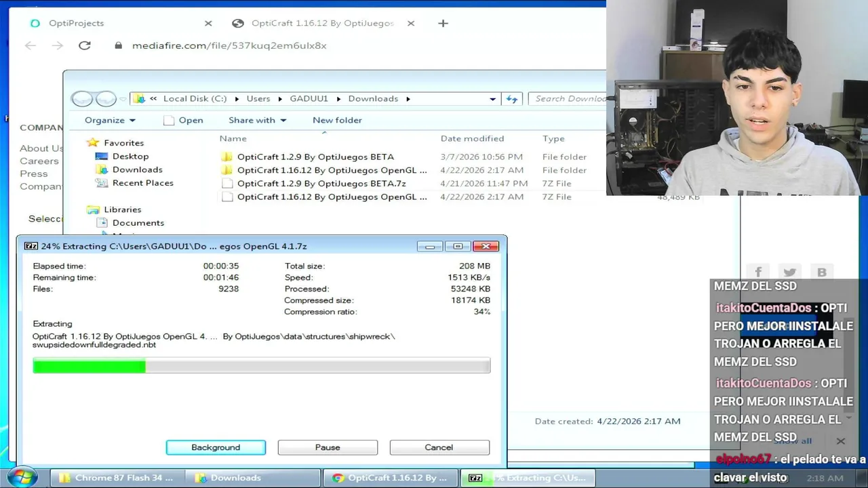Screen dimensions: 868x488
Task: Select OptiCraft 1.16.12 OpenGL 7Z file
Action: 332,197
